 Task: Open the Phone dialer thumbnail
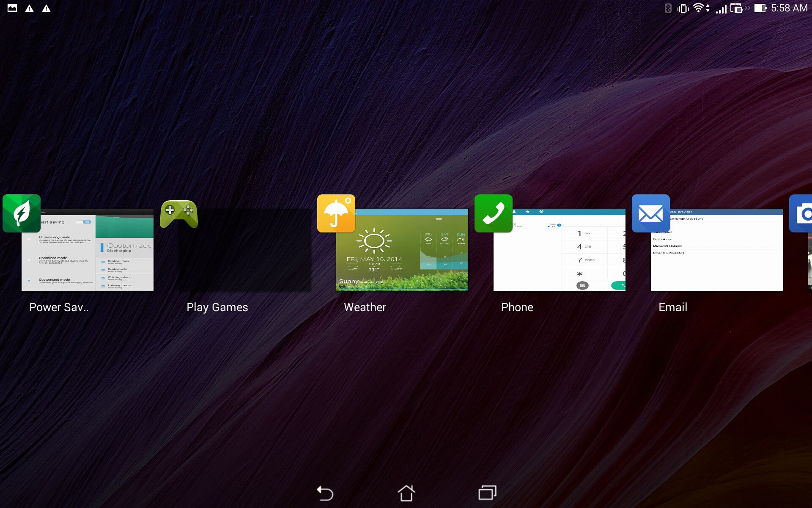click(x=560, y=250)
